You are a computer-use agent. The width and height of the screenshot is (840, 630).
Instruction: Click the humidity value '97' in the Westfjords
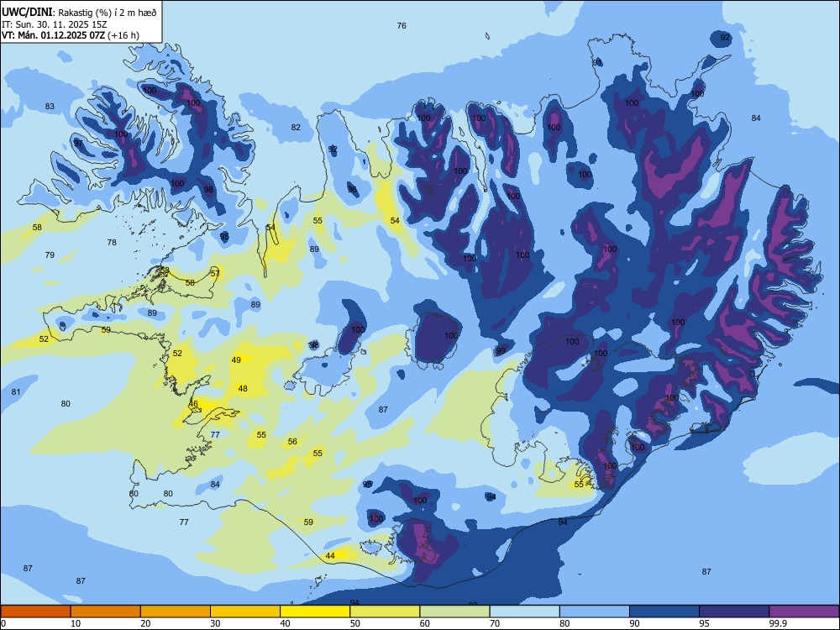point(78,143)
